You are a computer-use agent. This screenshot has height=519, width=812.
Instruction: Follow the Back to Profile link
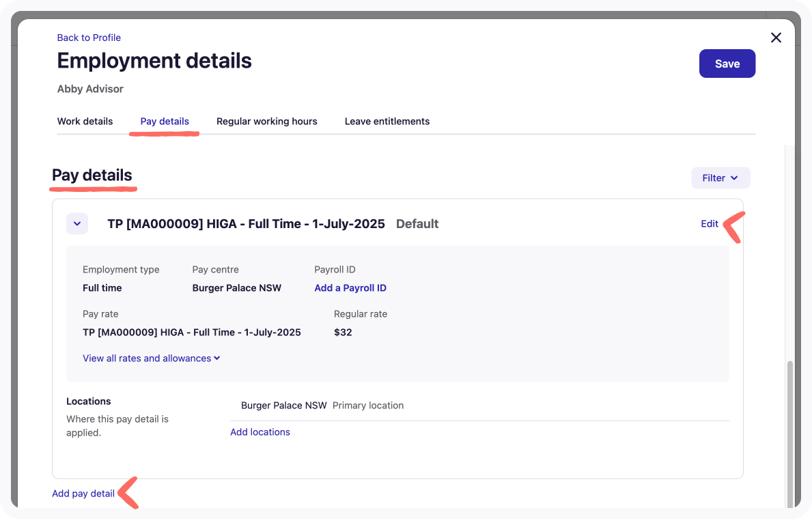[89, 38]
